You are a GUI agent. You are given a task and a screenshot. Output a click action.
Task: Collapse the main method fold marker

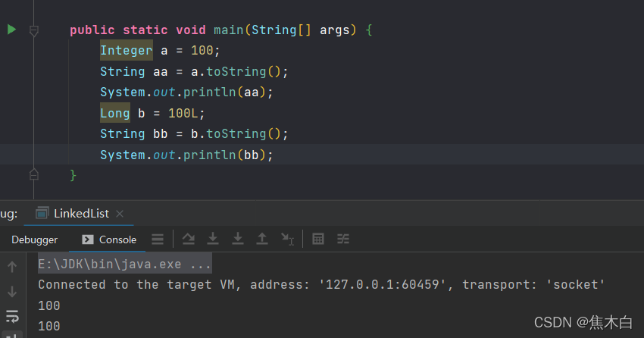[x=33, y=31]
